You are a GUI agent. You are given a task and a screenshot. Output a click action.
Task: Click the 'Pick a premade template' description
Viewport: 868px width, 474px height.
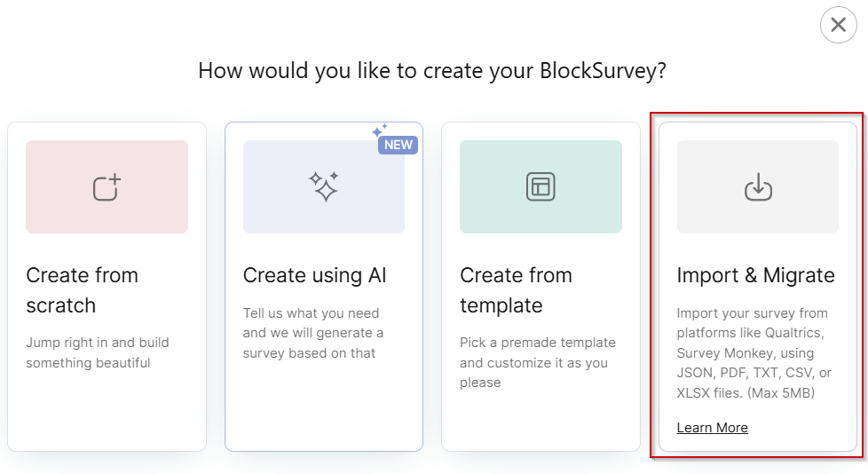[538, 363]
